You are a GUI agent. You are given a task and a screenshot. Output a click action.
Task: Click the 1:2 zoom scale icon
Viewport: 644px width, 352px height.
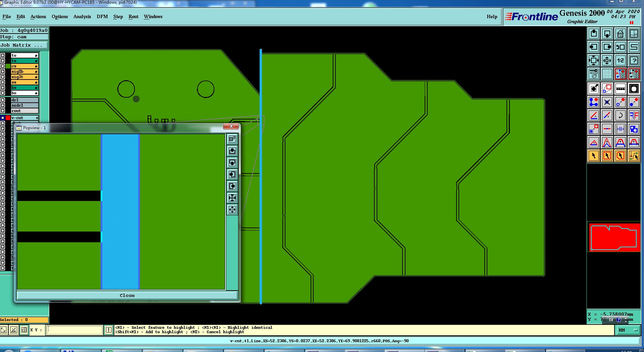(x=620, y=60)
